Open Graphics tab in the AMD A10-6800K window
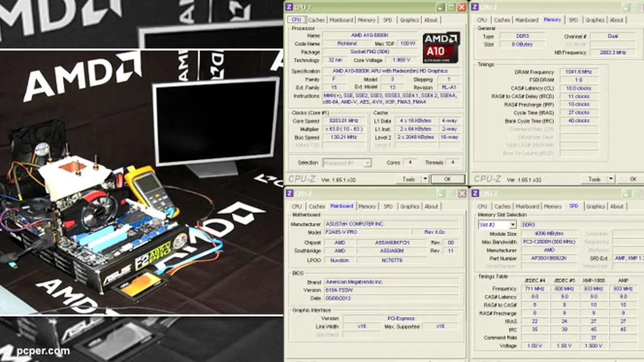 pos(409,20)
